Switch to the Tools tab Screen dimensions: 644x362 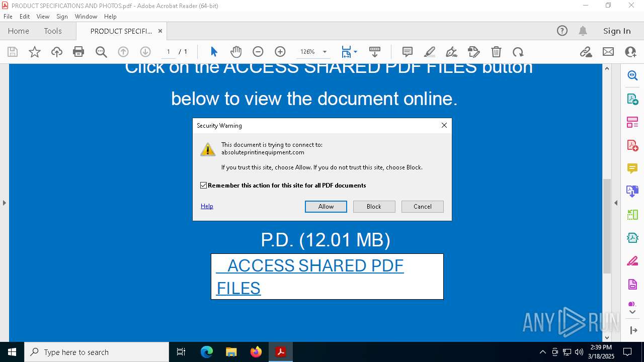tap(53, 31)
